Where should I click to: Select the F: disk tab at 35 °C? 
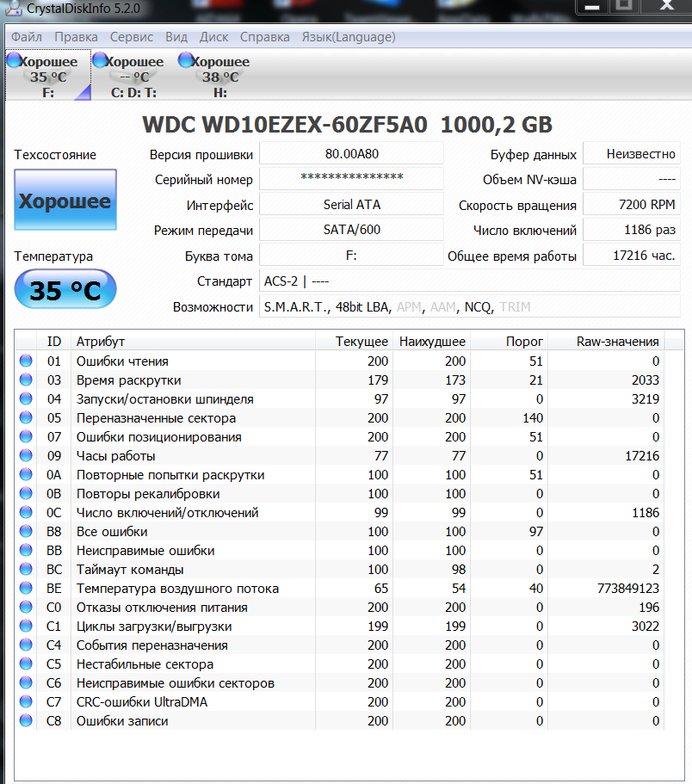point(48,76)
